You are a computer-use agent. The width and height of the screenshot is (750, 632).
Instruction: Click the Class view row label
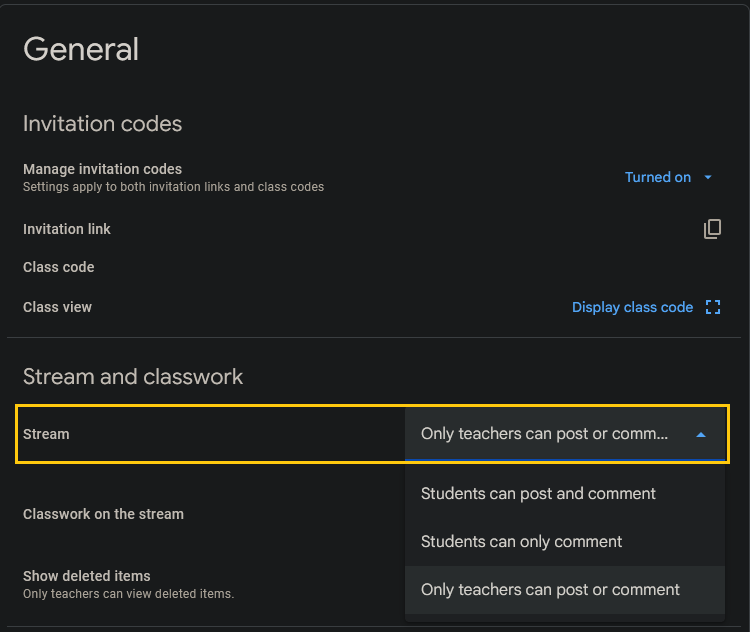pos(57,307)
